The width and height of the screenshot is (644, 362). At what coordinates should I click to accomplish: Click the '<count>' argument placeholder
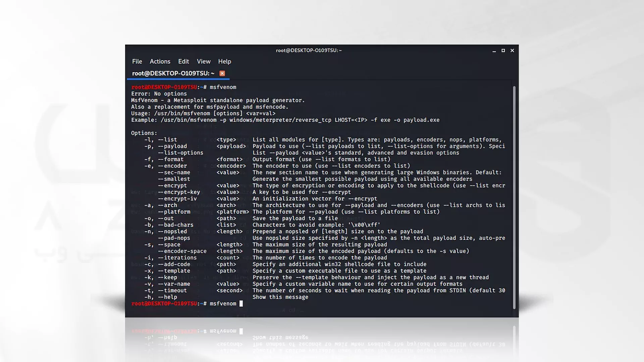228,258
